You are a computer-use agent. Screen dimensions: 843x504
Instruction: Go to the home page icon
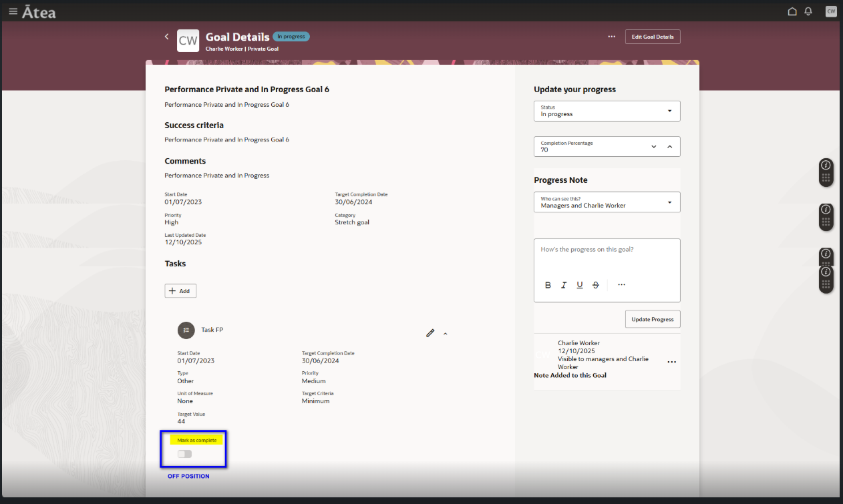tap(792, 11)
